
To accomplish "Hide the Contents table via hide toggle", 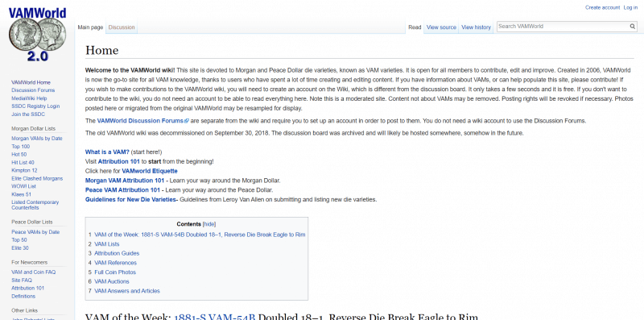I will tap(209, 224).
